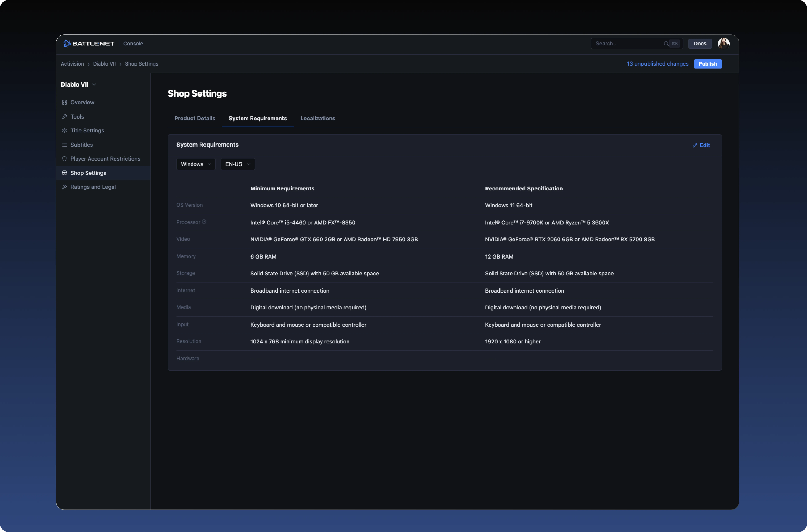Viewport: 807px width, 532px height.
Task: Click the minimum 'Broadband internet connection' cell
Action: (290, 291)
